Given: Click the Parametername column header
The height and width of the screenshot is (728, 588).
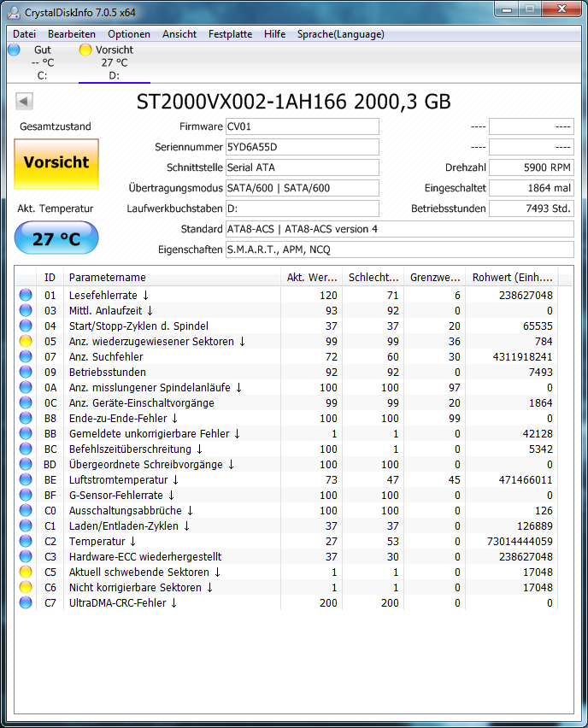Looking at the screenshot, I should [x=172, y=277].
